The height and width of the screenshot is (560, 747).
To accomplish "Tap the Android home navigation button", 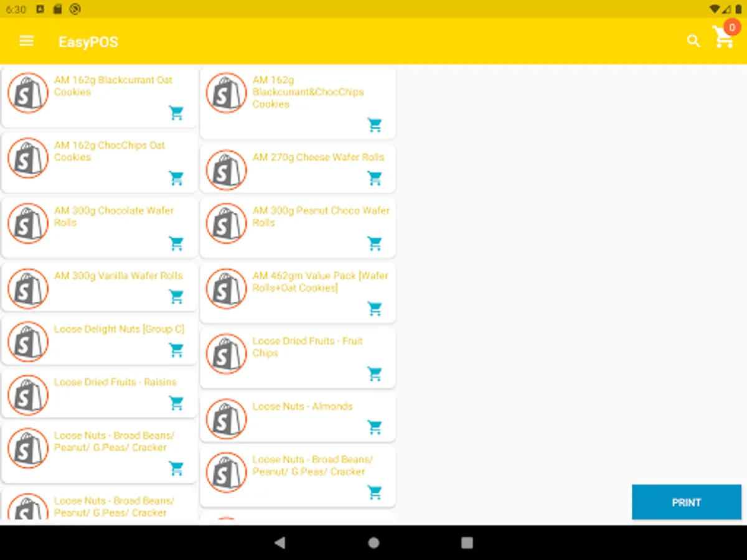I will pyautogui.click(x=374, y=543).
